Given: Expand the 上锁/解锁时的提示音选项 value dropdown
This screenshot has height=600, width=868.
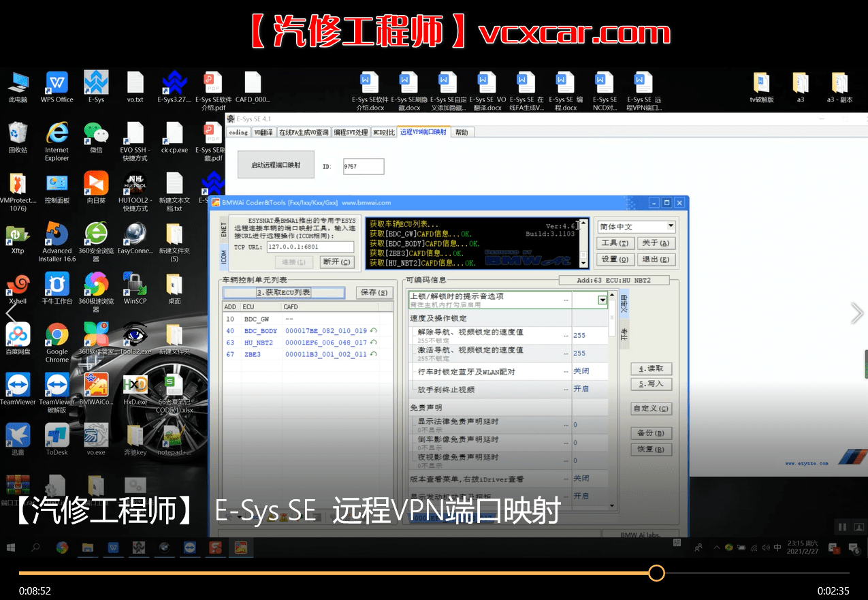Looking at the screenshot, I should (602, 300).
